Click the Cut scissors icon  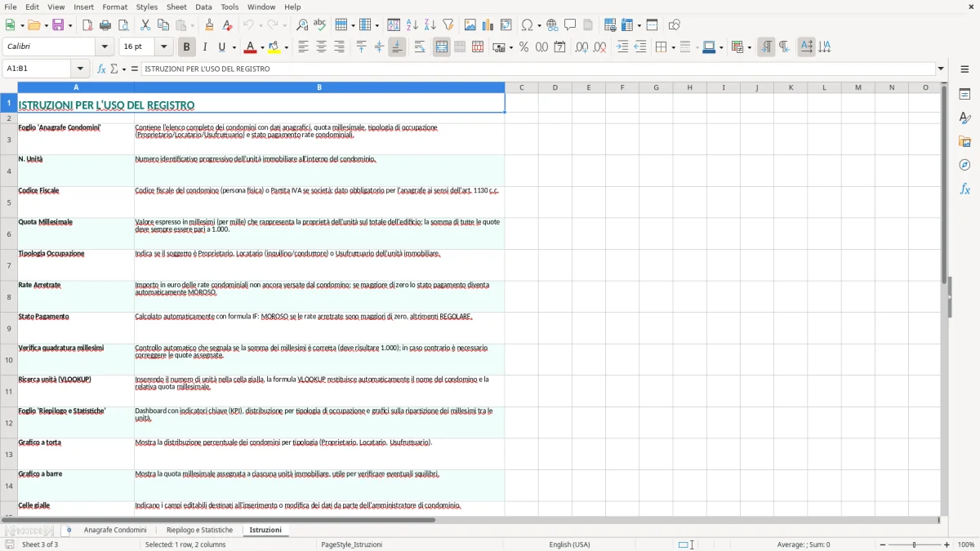[145, 25]
